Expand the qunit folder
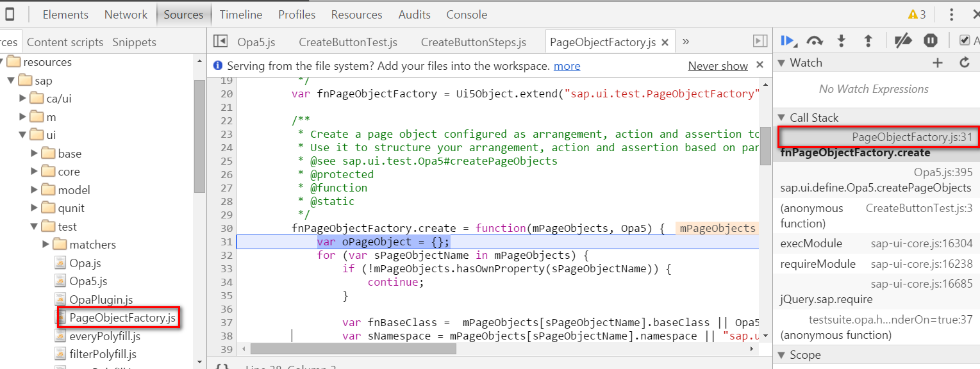 [34, 208]
